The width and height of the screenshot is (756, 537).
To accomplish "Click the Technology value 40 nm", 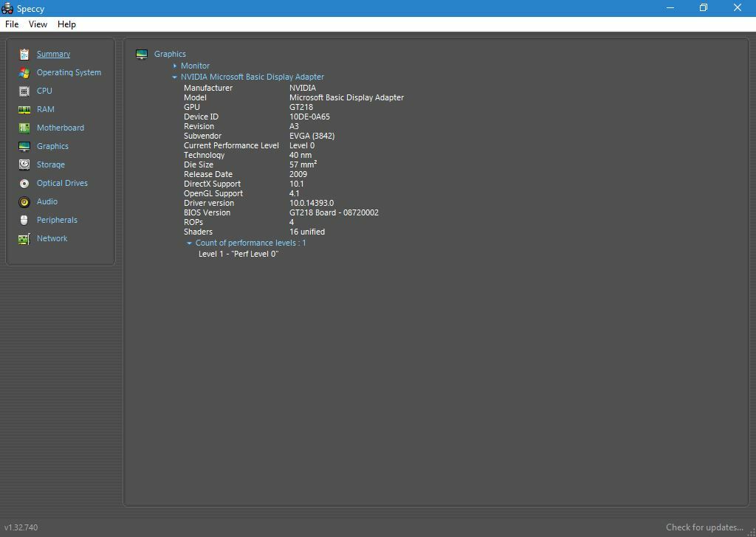I will tap(300, 155).
